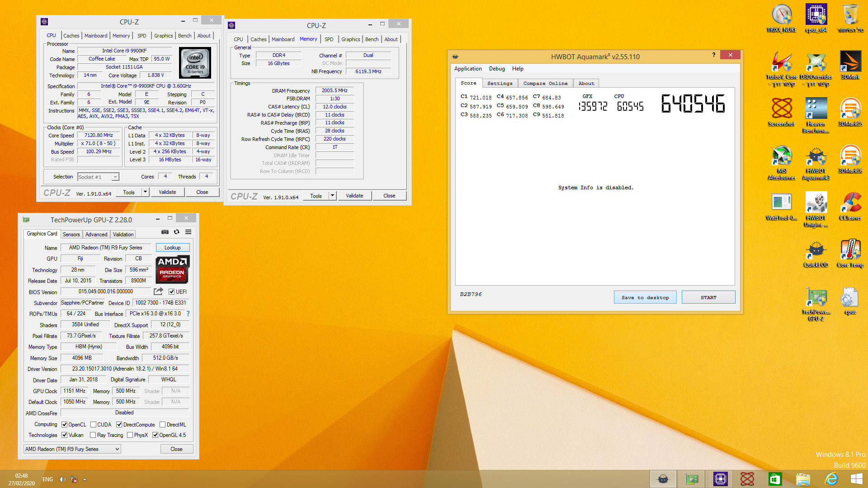Click GPU-Z refresh icon
The height and width of the screenshot is (488, 868).
pos(177,232)
